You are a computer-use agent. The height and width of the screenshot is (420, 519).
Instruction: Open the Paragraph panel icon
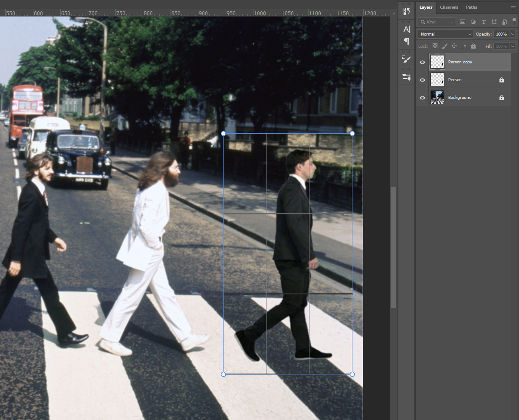407,41
